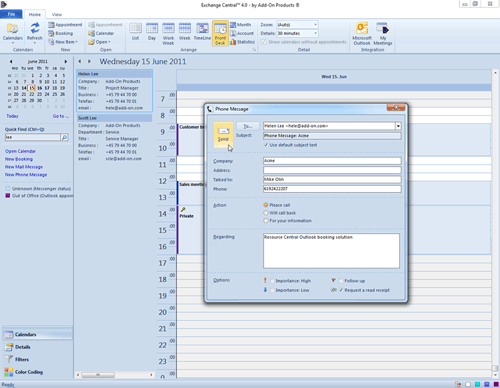Select the Front Desk view
Screen dimensions: 500x388
(220, 33)
